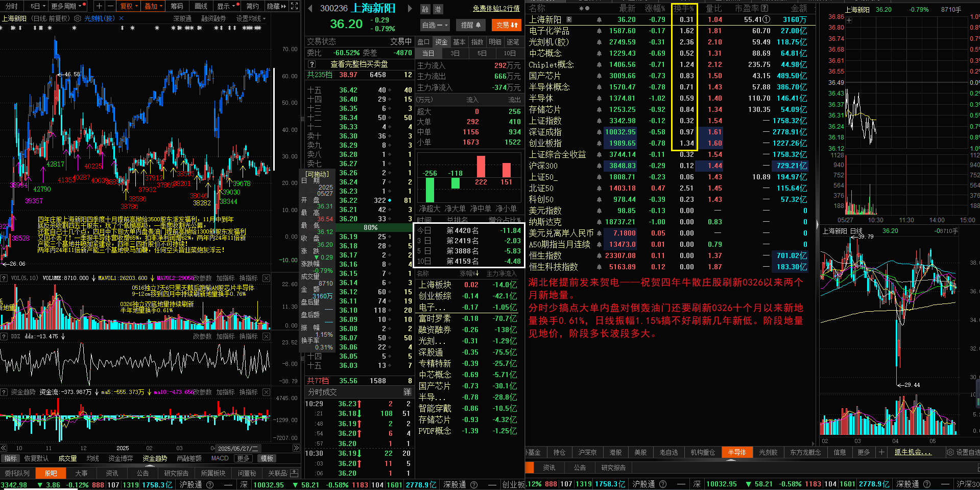Image resolution: width=980 pixels, height=490 pixels.
Task: Select the 10日 fund flow tab
Action: 510,53
